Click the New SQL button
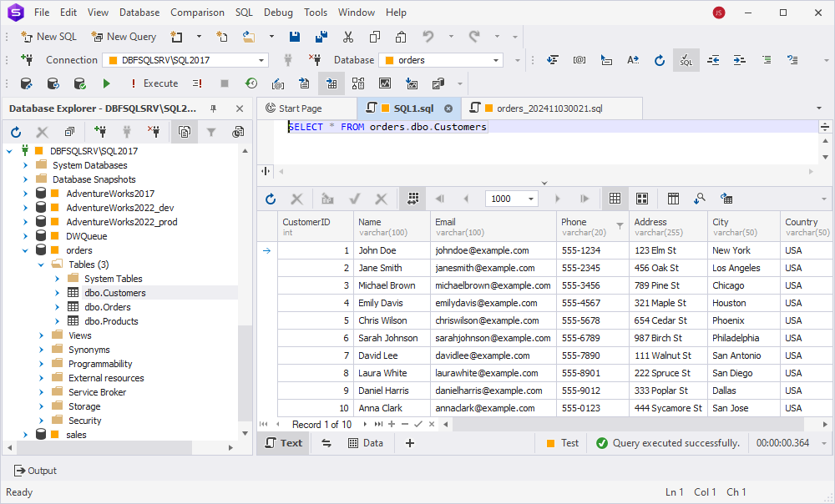Viewport: 835px width, 504px height. (48, 37)
